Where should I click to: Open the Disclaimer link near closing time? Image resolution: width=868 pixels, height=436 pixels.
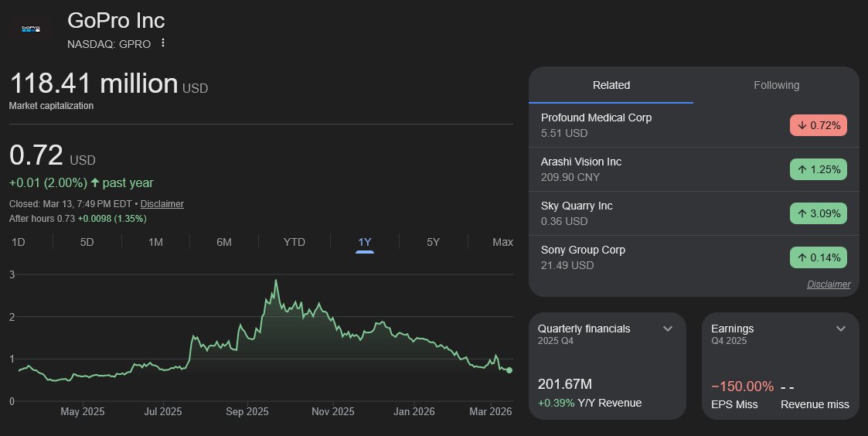(162, 204)
